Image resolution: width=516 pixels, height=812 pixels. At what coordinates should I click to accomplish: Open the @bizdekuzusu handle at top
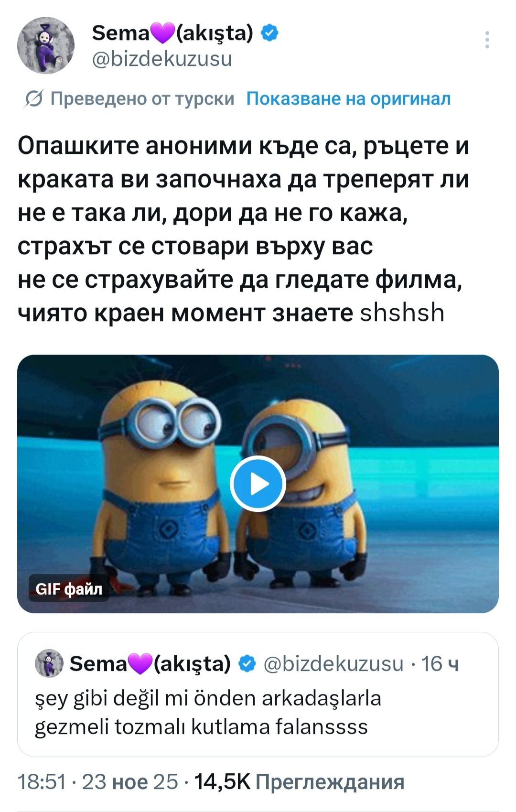(161, 59)
